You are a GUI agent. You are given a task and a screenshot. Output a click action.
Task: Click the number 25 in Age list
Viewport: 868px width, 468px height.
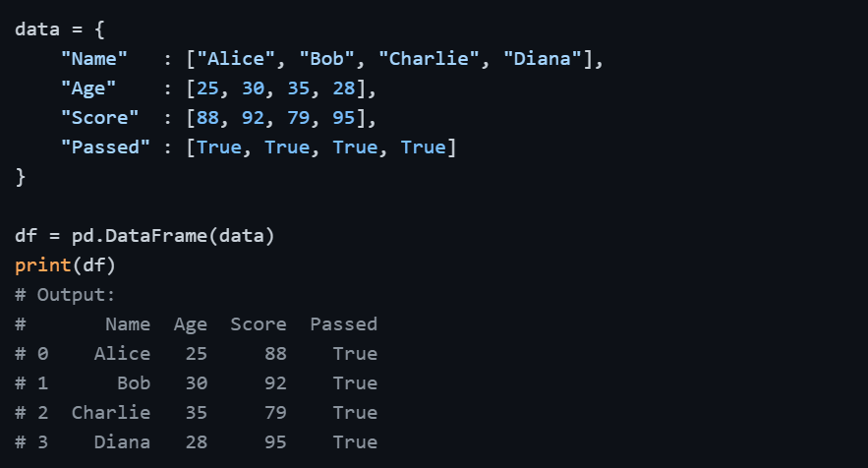(208, 88)
